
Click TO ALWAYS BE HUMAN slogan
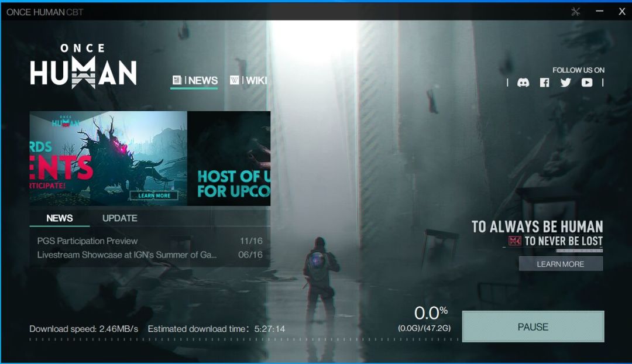[x=537, y=227]
